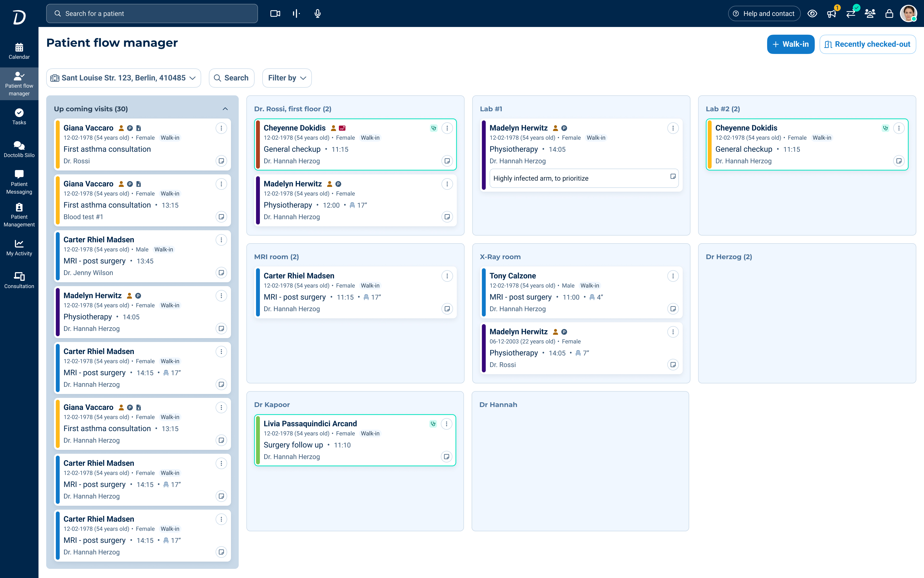Open the Filter by dropdown
The height and width of the screenshot is (578, 924).
coord(287,78)
